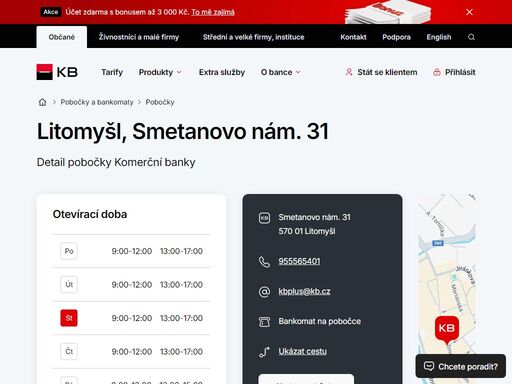Click postal code text 570 01 Litomyšl
This screenshot has height=384, width=512.
point(307,231)
